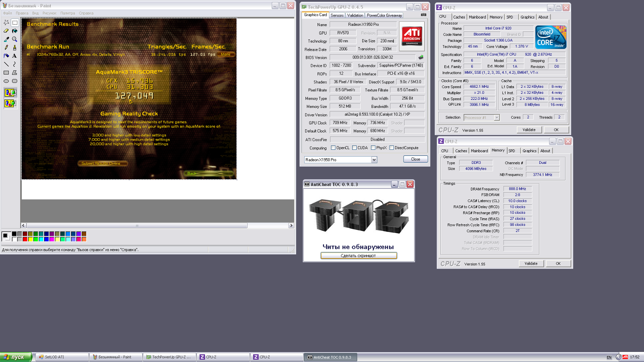Tick the CUDA checkbox in GPU-Z

point(354,148)
